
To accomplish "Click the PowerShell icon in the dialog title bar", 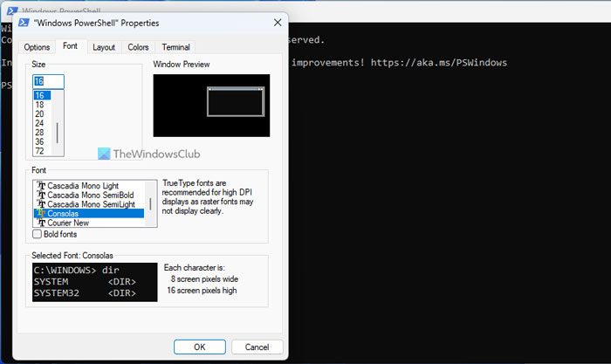I will pyautogui.click(x=24, y=23).
